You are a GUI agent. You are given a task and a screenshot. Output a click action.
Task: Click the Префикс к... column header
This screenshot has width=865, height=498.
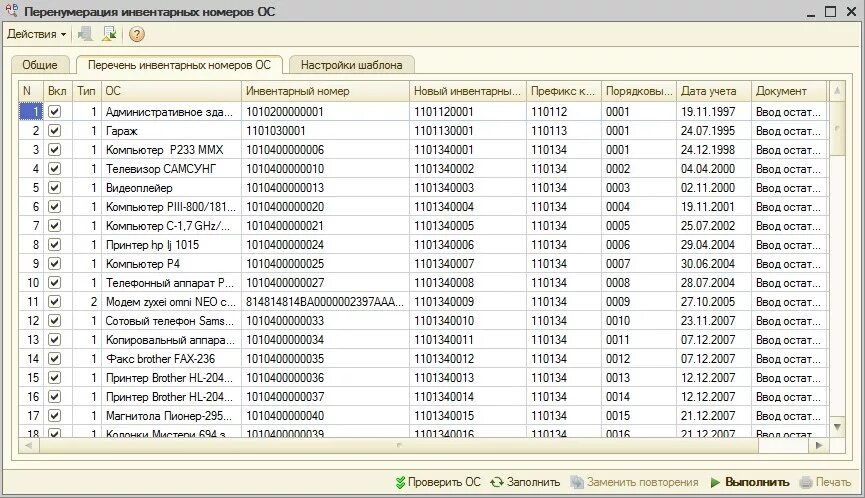564,91
